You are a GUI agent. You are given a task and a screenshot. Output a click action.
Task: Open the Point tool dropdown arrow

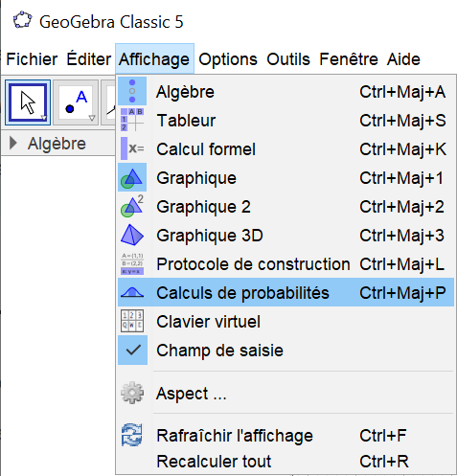(92, 119)
